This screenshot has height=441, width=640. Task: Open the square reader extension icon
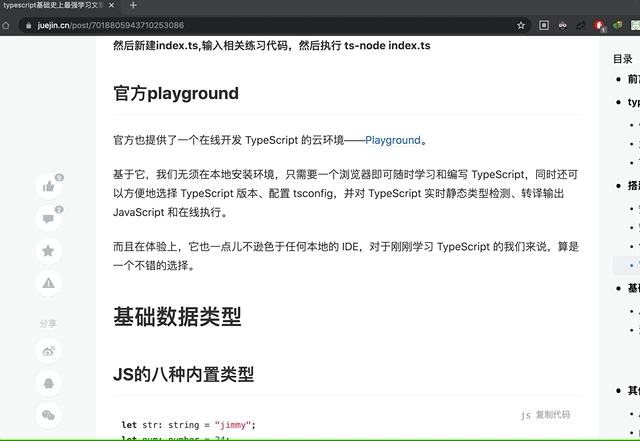tap(544, 25)
